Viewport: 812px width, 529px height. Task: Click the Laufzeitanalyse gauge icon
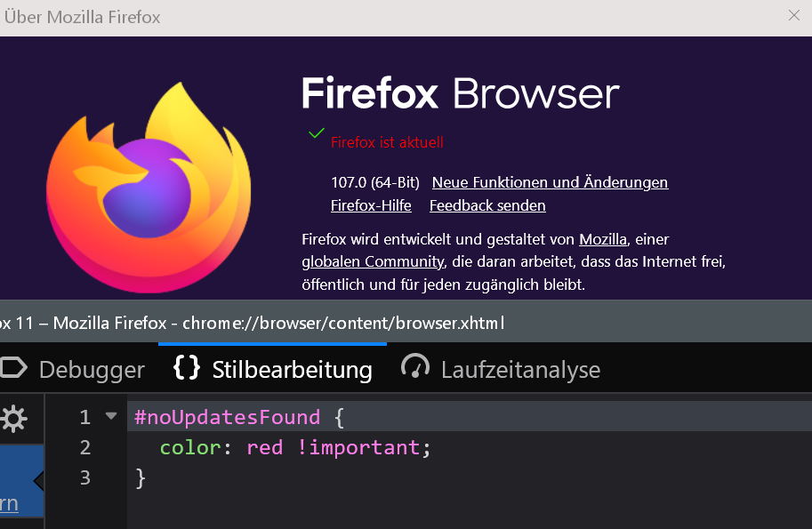(x=414, y=366)
